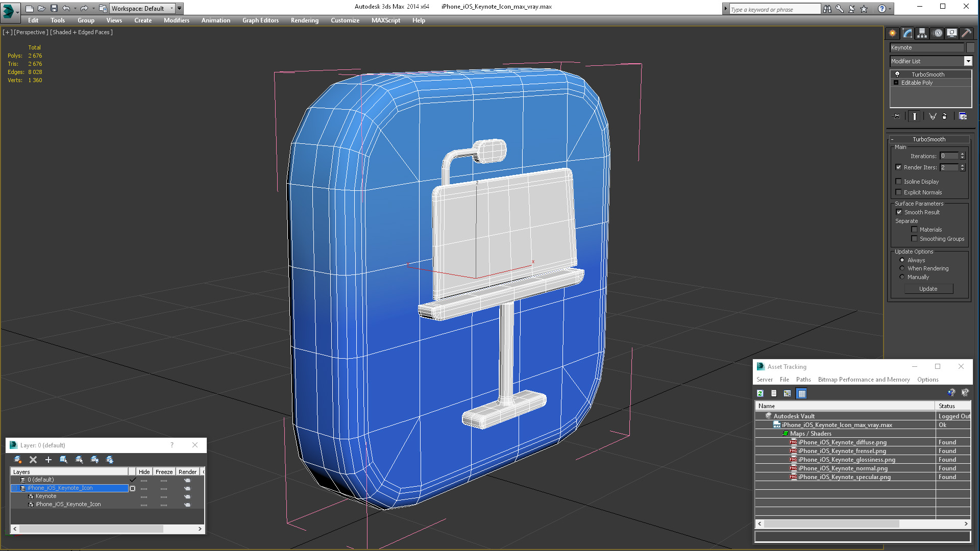Click Make Unique modifier icon
This screenshot has width=980, height=551.
point(933,116)
